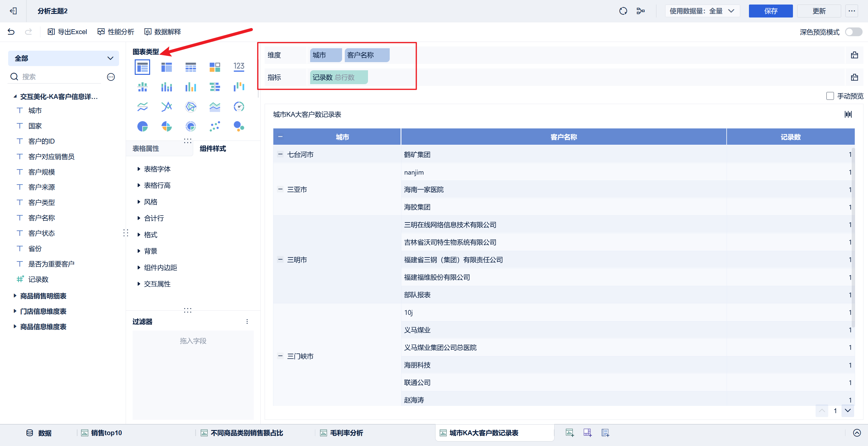
Task: Click the undo arrow icon
Action: (x=11, y=32)
